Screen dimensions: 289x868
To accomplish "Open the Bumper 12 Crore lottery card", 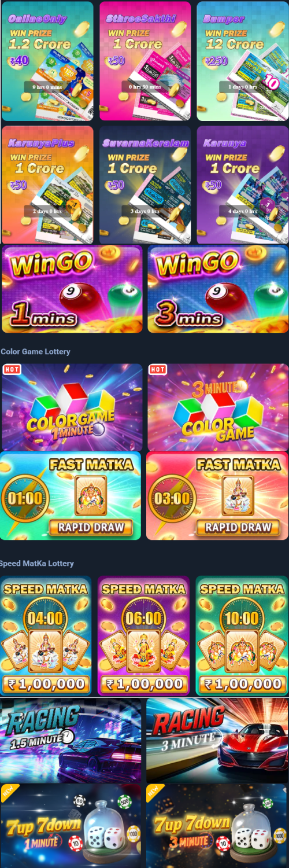I will click(242, 61).
